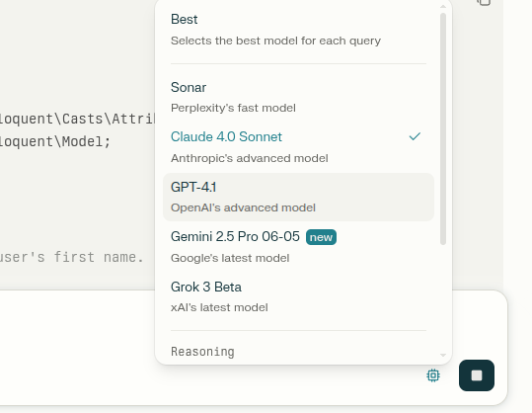Click 'xAI's latest model' description
This screenshot has width=532, height=413.
pos(219,307)
